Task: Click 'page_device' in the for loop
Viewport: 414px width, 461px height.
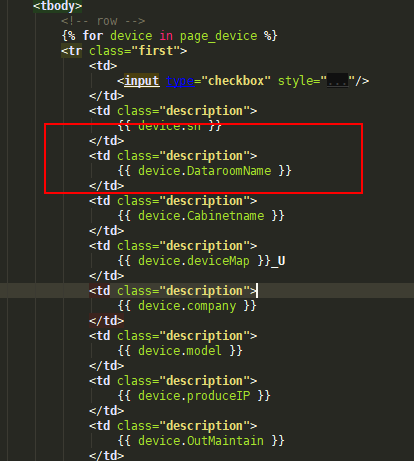Action: [218, 36]
